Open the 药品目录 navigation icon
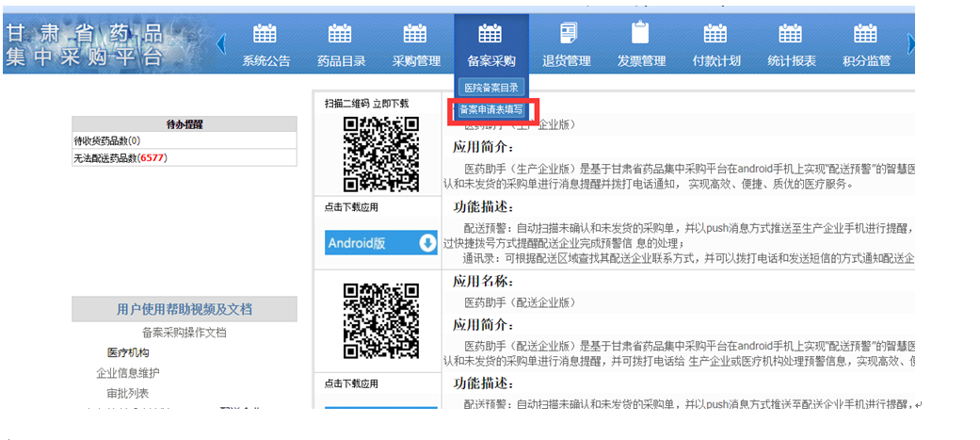 341,33
